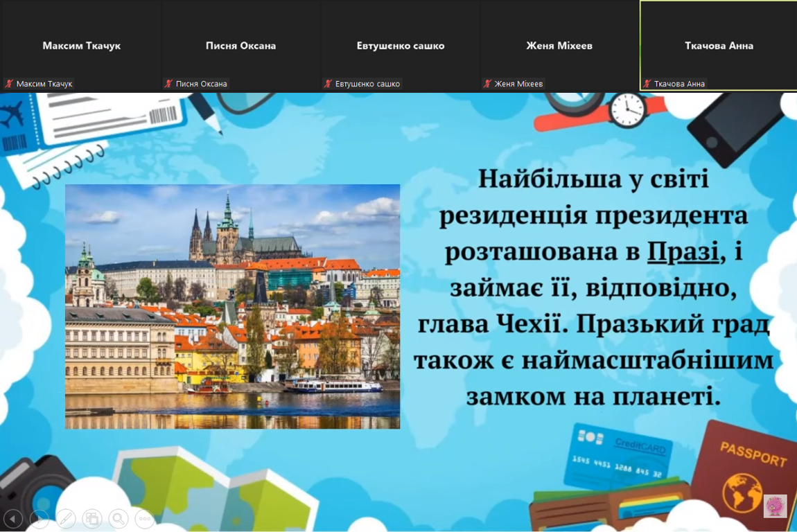
Task: Click the muted microphone icon for Женя Міхеев
Action: (487, 84)
